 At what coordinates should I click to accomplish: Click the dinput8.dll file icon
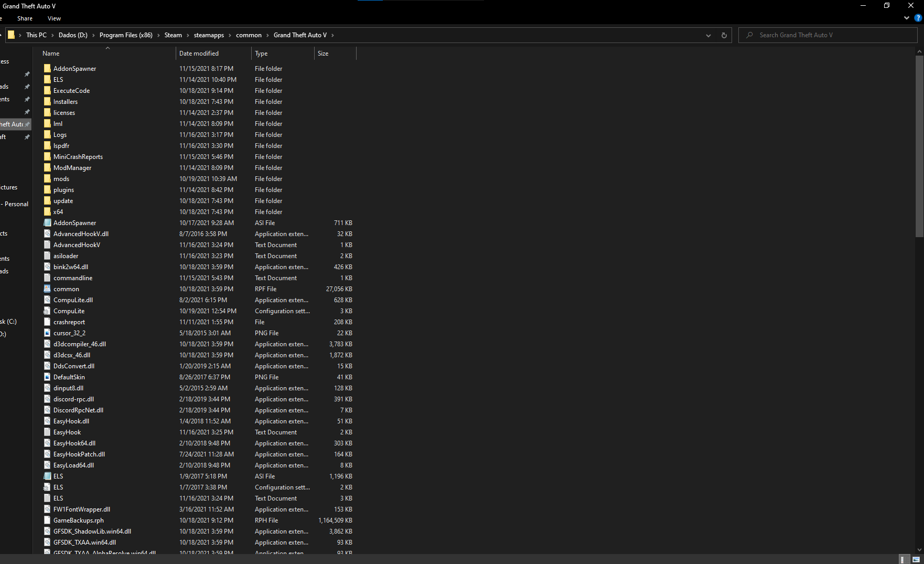tap(47, 388)
